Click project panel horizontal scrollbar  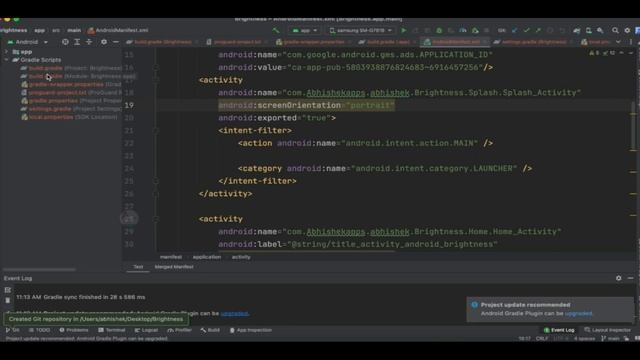[x=40, y=270]
